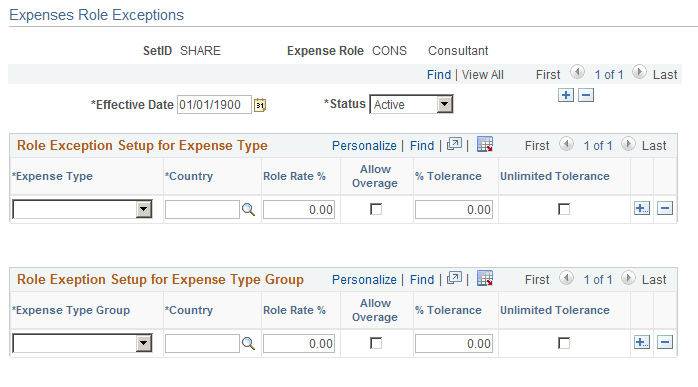
Task: Check Unlimited Tolerance for Expense Type row
Action: (564, 209)
